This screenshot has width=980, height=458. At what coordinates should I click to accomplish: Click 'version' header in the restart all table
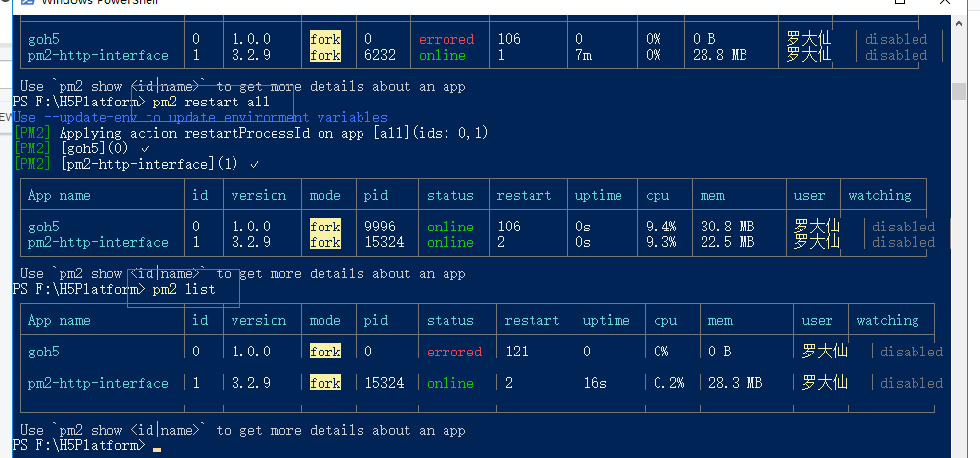tap(259, 195)
